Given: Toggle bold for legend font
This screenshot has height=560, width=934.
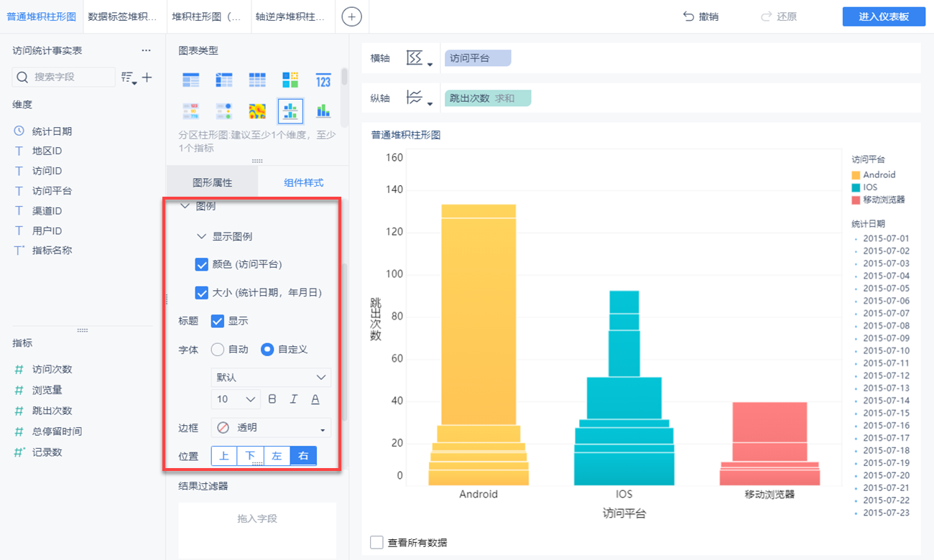Looking at the screenshot, I should [x=272, y=399].
